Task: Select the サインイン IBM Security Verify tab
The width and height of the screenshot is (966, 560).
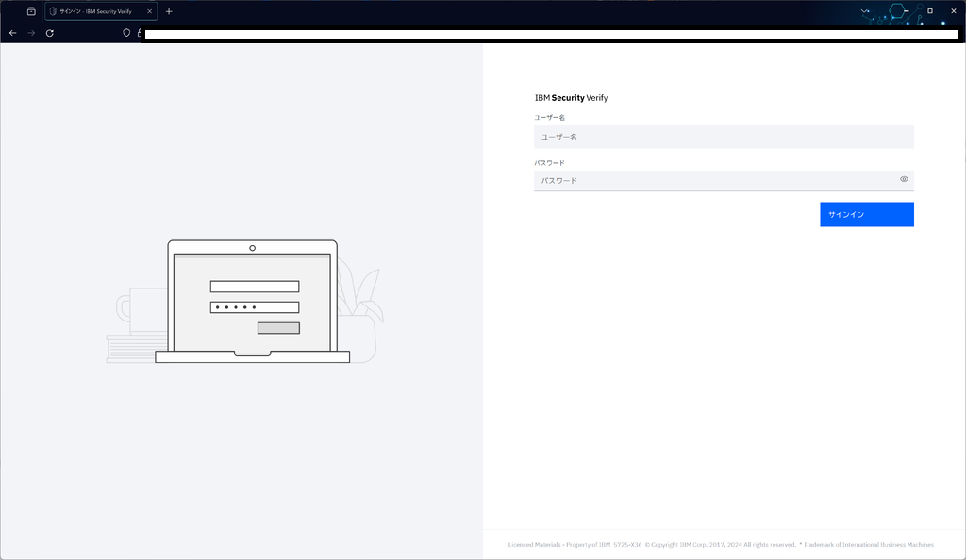Action: click(x=99, y=11)
